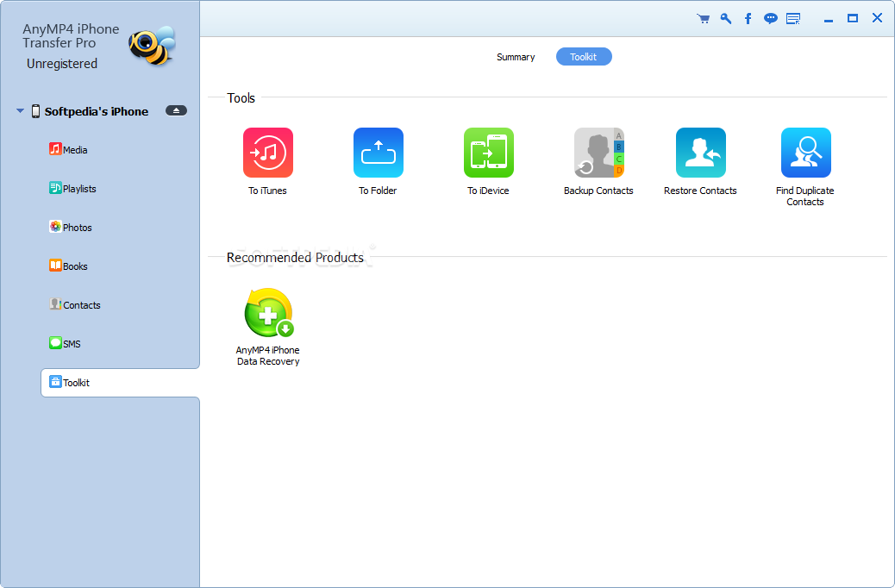
Task: Open the To Folder export icon
Action: click(x=378, y=153)
